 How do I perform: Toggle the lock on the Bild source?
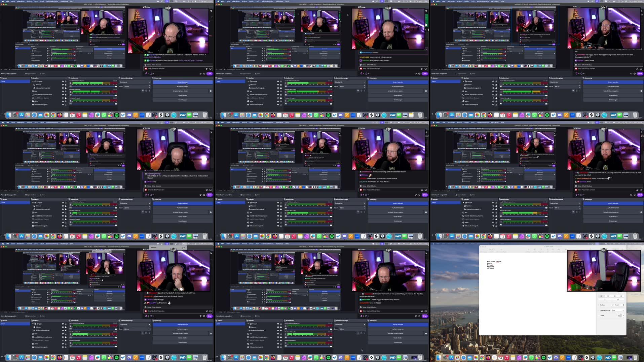(x=66, y=91)
